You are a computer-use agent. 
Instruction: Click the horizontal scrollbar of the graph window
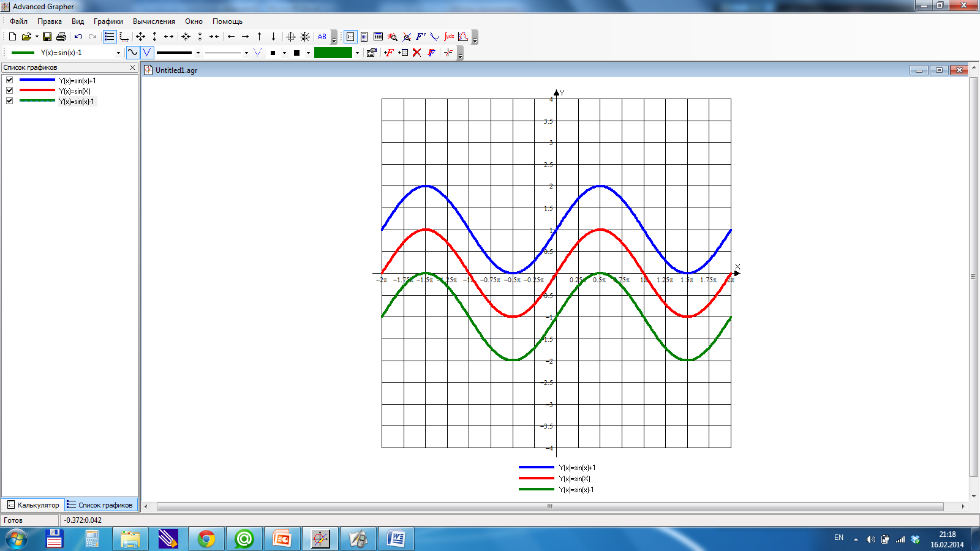pyautogui.click(x=550, y=506)
